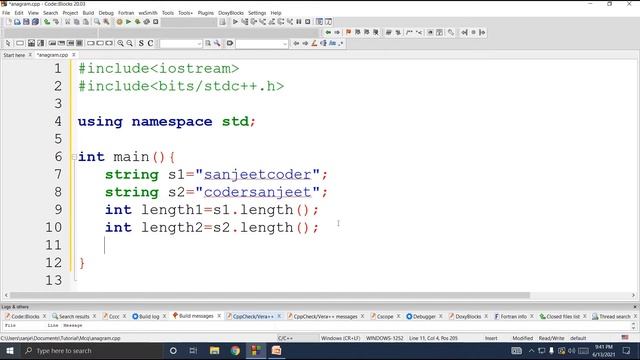The width and height of the screenshot is (640, 360).
Task: Start debugging with the Debug/Continue arrow
Action: click(235, 22)
